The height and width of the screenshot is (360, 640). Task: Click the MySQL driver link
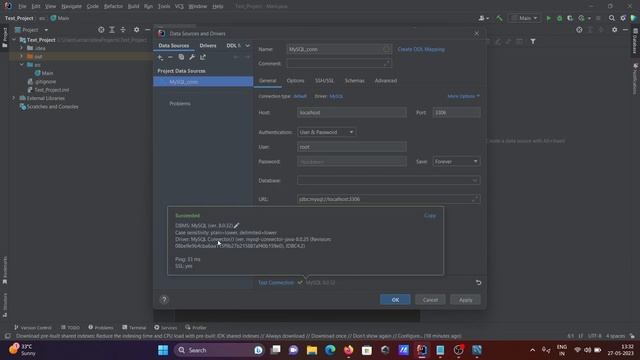point(336,96)
